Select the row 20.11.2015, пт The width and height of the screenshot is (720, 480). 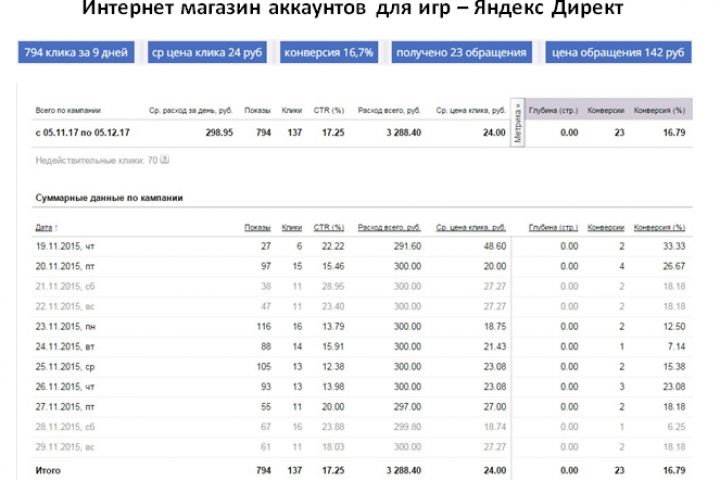pyautogui.click(x=362, y=266)
